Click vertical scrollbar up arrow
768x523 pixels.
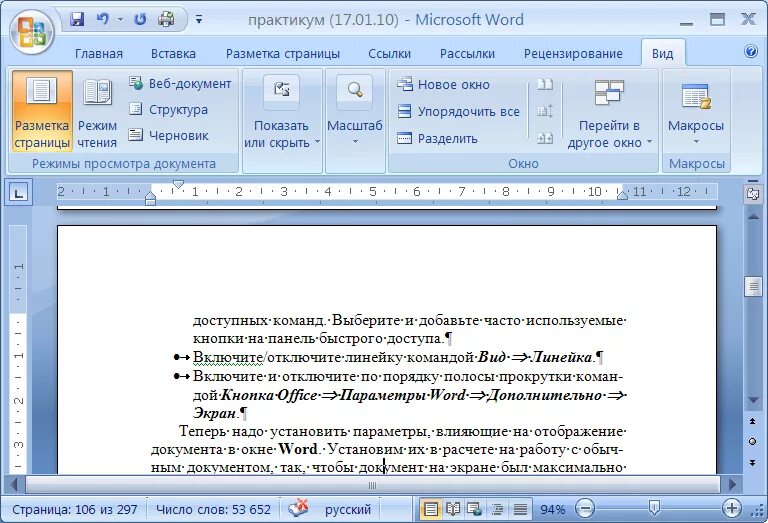[x=753, y=216]
